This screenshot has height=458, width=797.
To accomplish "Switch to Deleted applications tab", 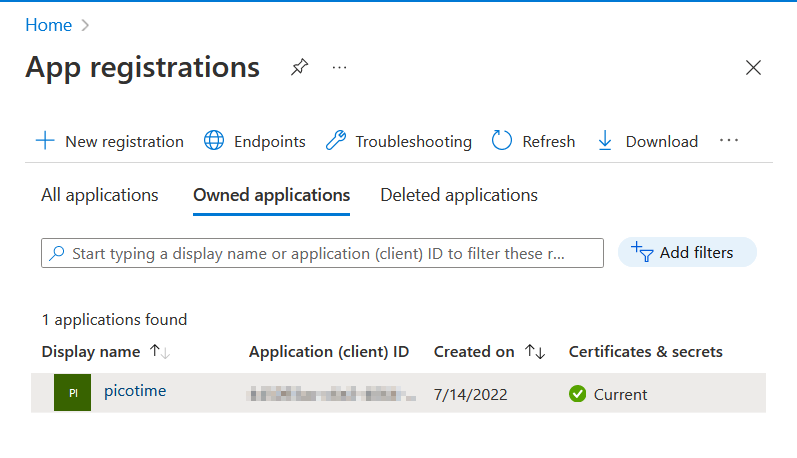I will pyautogui.click(x=459, y=195).
